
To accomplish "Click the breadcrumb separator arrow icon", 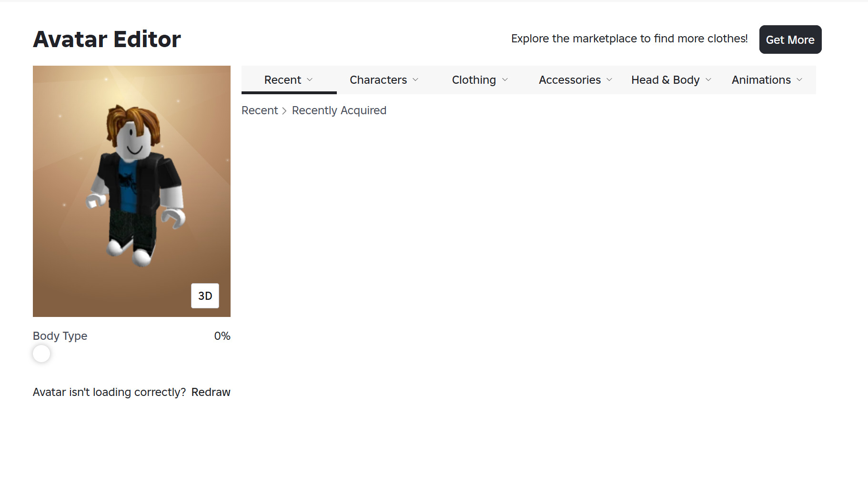I will [284, 111].
